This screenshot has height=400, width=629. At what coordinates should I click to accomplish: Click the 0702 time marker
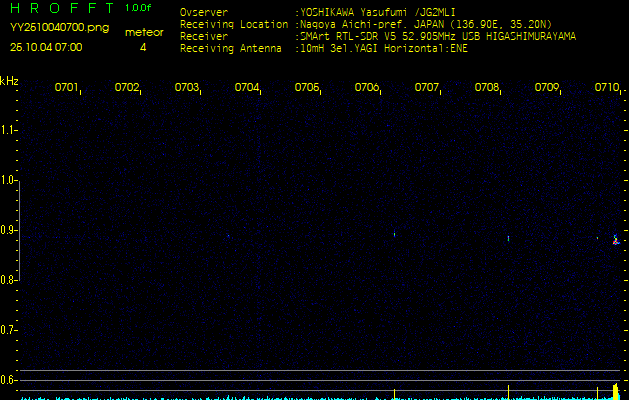point(127,87)
